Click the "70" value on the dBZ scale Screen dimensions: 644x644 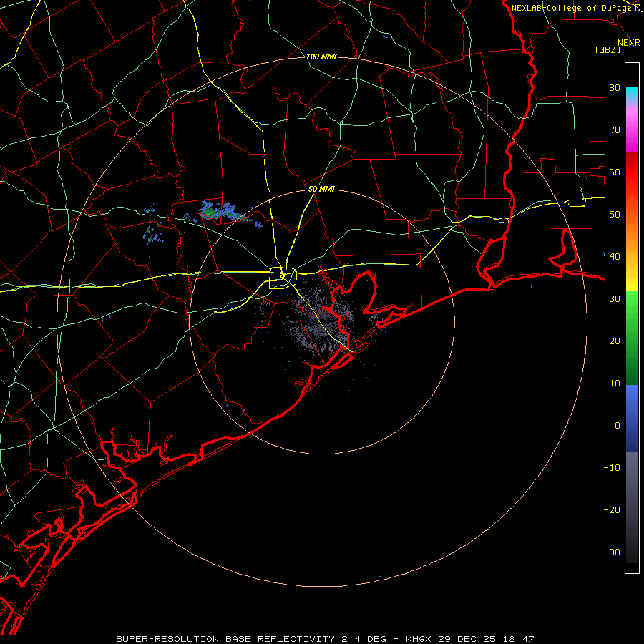[615, 130]
